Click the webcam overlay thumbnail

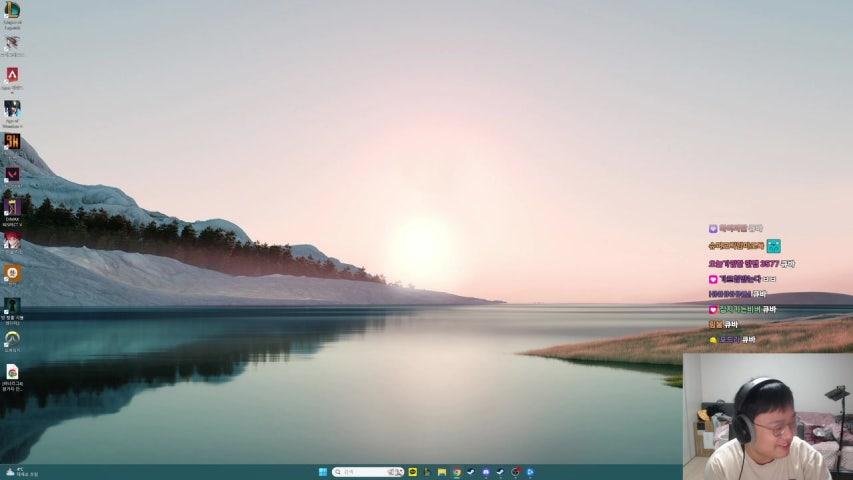(x=767, y=416)
